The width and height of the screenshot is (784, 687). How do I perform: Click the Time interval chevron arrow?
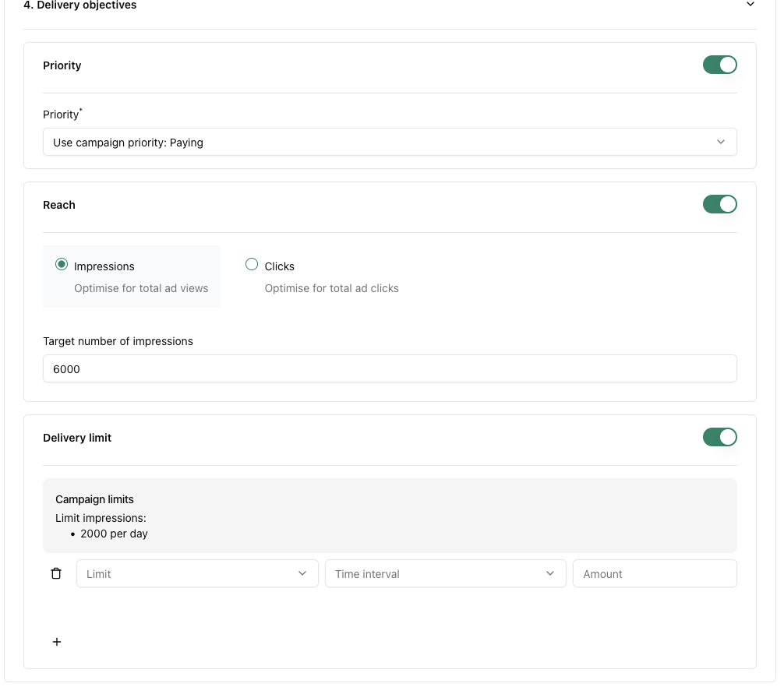click(x=550, y=573)
